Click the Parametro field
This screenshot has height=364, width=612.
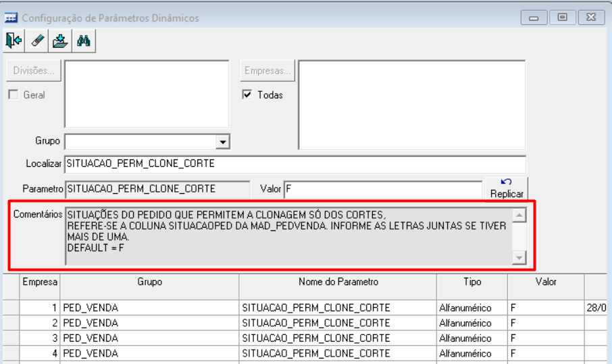tap(157, 189)
